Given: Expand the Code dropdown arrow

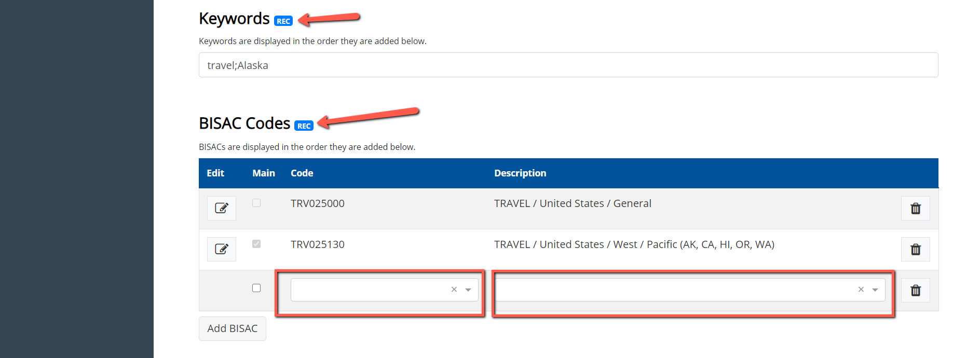Looking at the screenshot, I should click(468, 290).
